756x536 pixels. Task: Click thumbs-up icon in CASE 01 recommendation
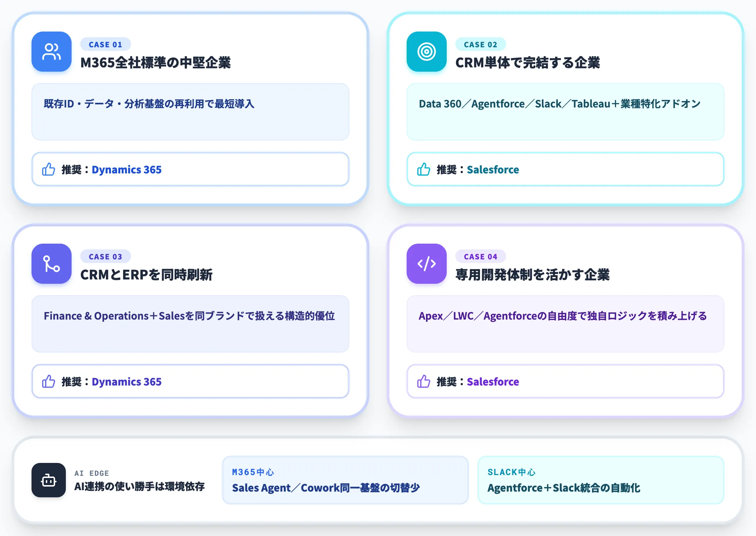click(49, 169)
